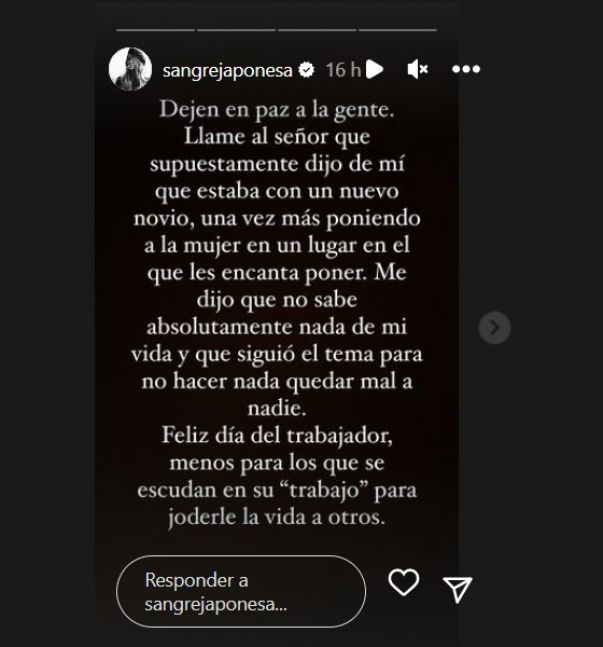Screen dimensions: 603x647
Task: Click the 'Feliz día del trabajador,' text line
Action: click(x=277, y=436)
